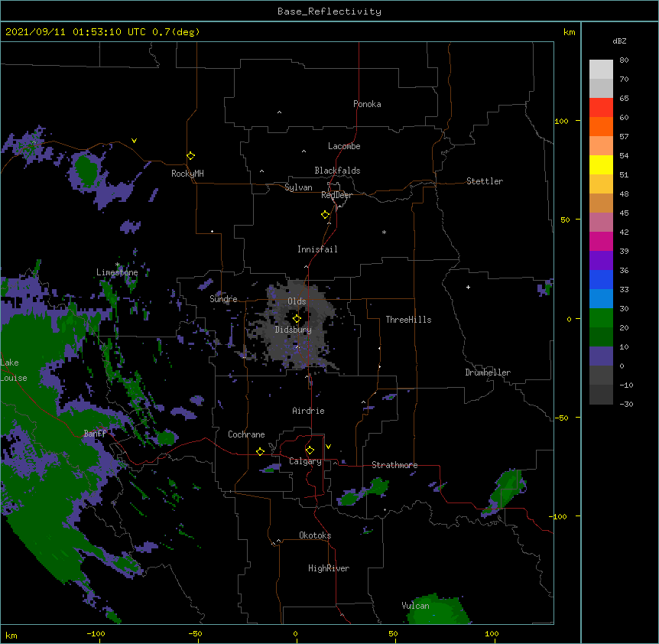Select the yellow 54 dBZ color swatch
The height and width of the screenshot is (644, 659).
pos(601,164)
